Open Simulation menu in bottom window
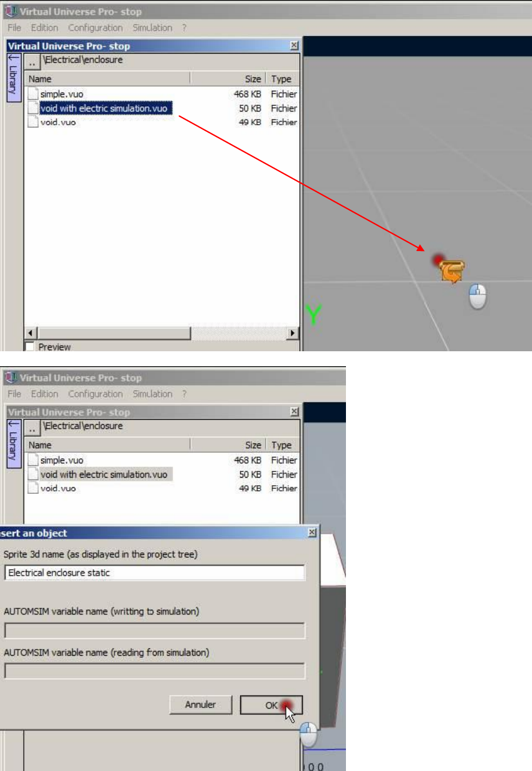 152,394
